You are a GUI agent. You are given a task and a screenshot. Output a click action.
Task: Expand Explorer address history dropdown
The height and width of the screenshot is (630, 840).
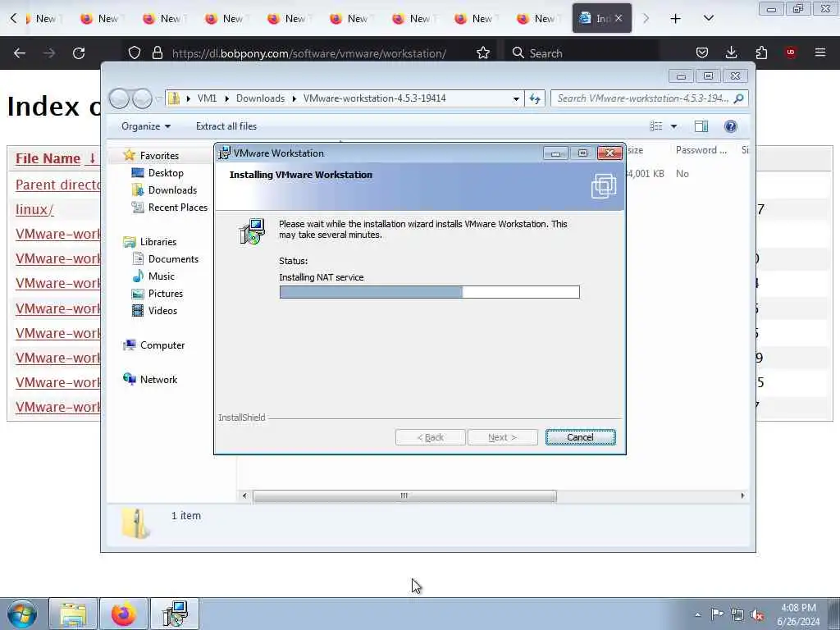[x=516, y=98]
